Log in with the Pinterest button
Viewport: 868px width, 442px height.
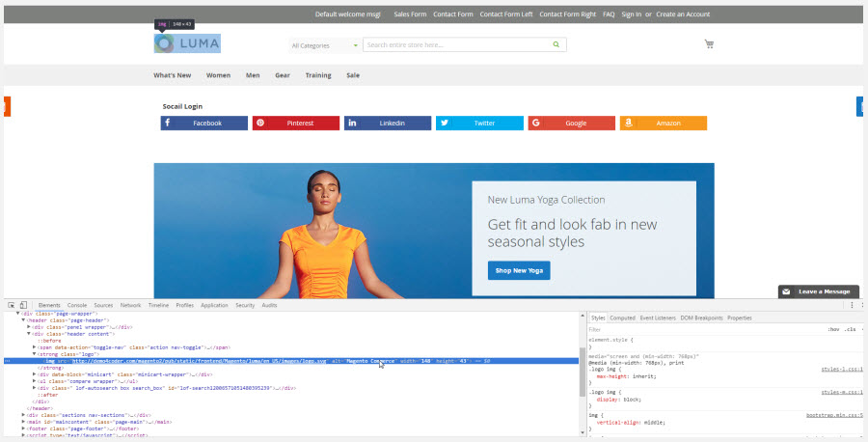tap(296, 123)
